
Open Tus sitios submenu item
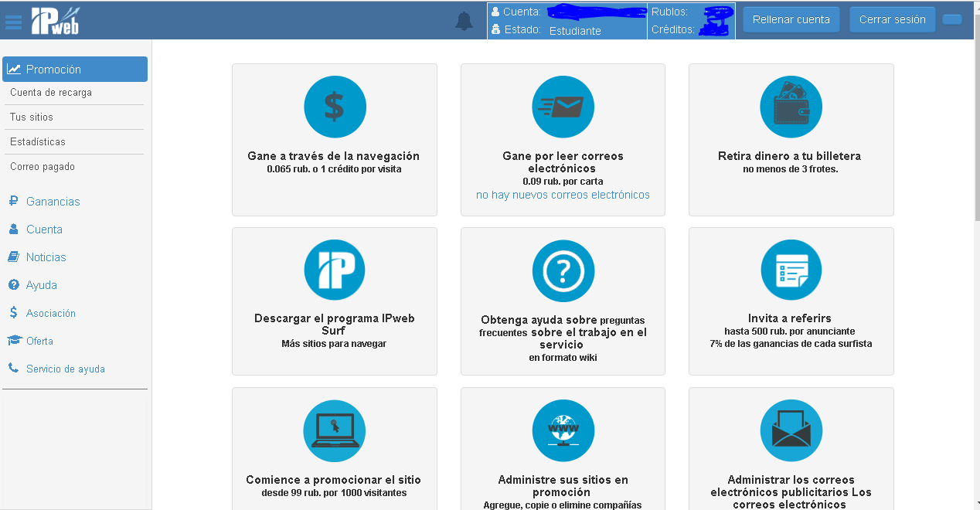coord(32,117)
